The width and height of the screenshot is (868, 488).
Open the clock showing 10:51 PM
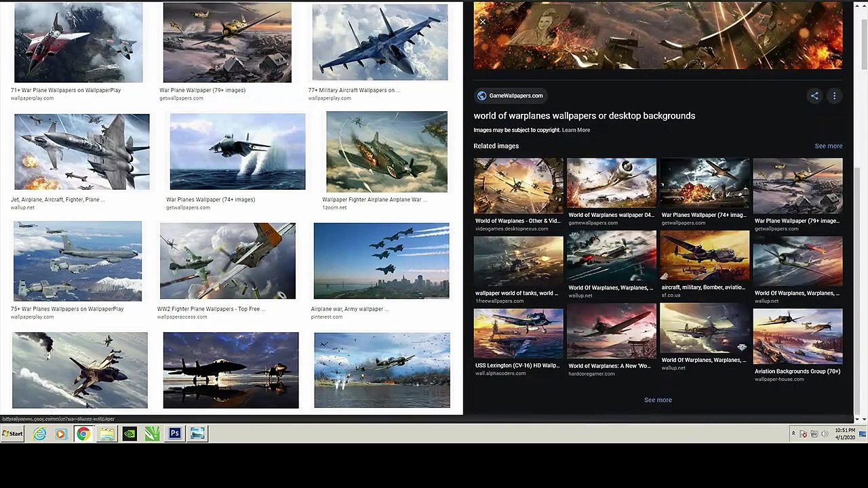pos(845,434)
